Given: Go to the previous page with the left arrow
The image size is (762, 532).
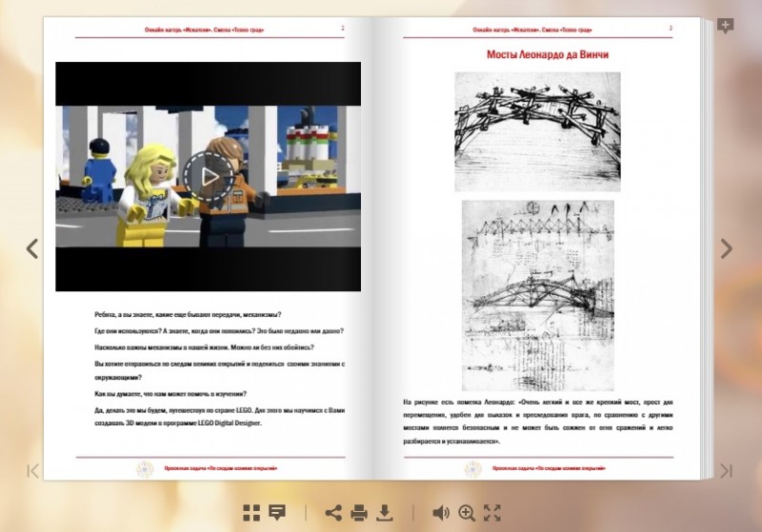Looking at the screenshot, I should [x=32, y=248].
